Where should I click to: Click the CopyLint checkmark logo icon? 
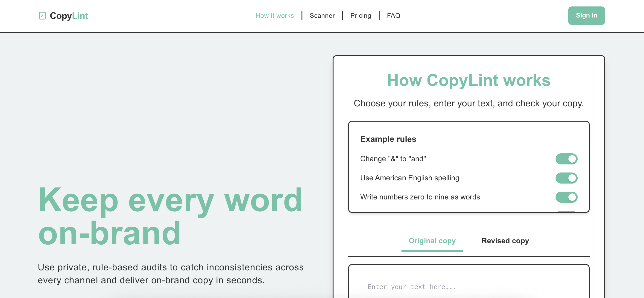click(x=42, y=16)
